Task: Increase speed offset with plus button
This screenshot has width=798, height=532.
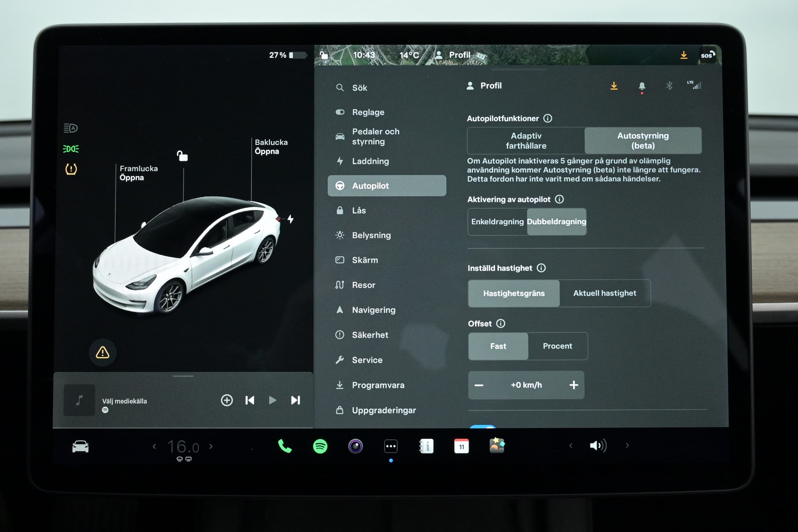Action: (573, 385)
